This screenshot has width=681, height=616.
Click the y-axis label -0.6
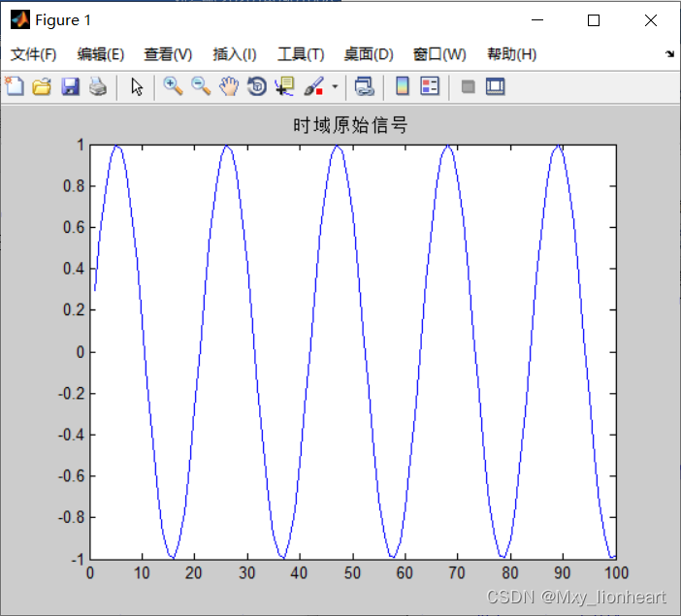coord(71,476)
